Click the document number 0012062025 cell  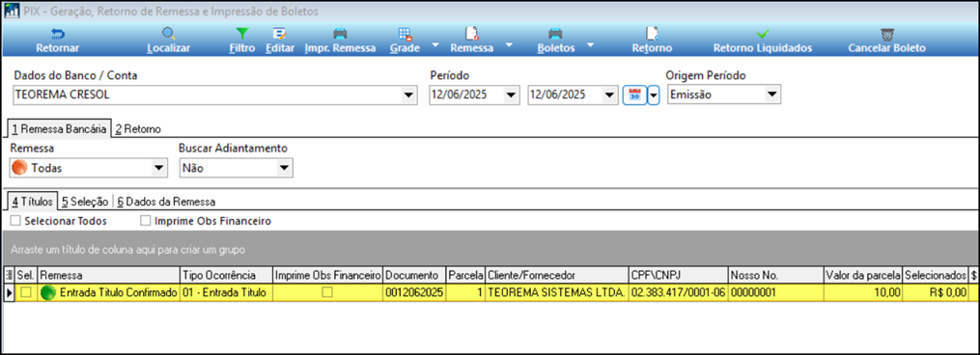tap(414, 292)
